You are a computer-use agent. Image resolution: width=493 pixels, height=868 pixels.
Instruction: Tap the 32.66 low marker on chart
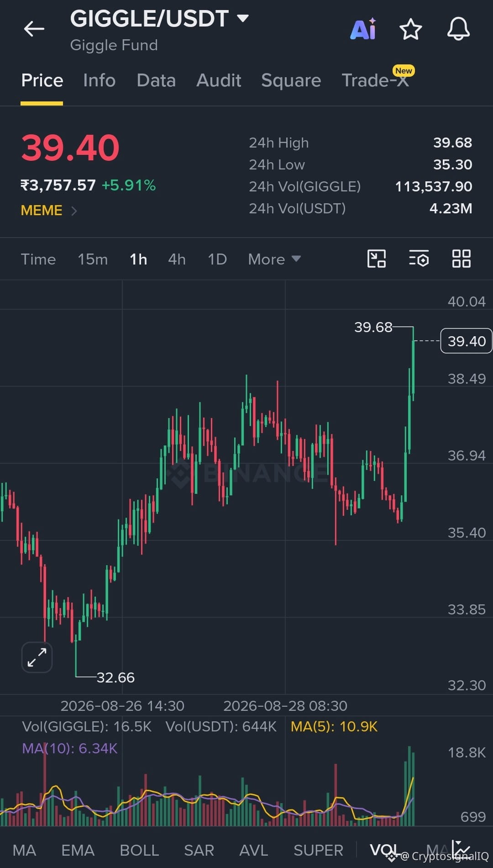click(115, 677)
